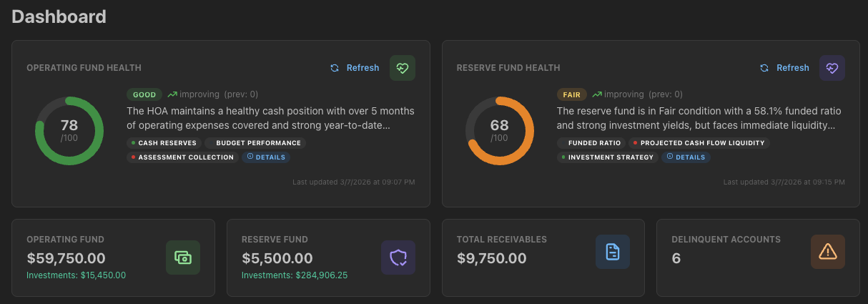Viewport: 868px width, 304px height.
Task: Select the Assessment Collection tag
Action: pos(182,157)
